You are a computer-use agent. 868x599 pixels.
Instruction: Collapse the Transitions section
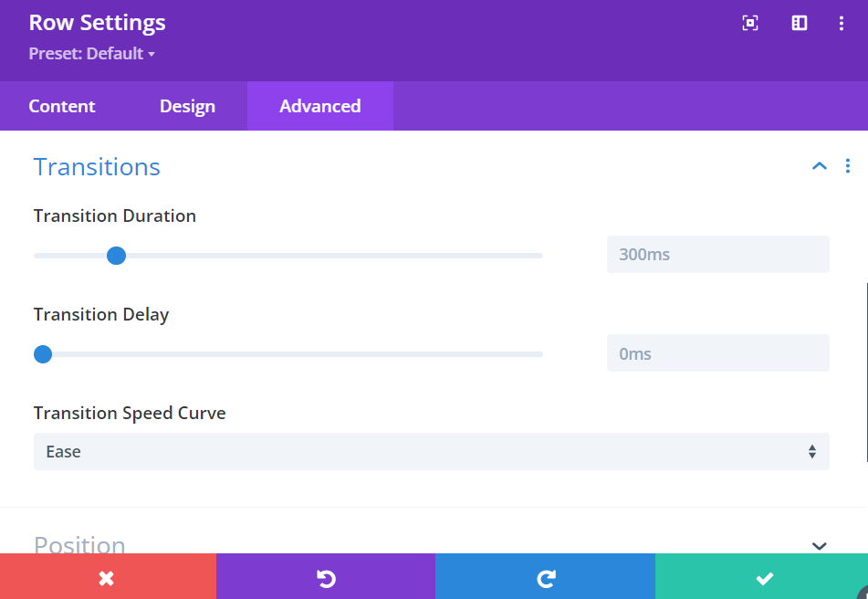(x=820, y=166)
